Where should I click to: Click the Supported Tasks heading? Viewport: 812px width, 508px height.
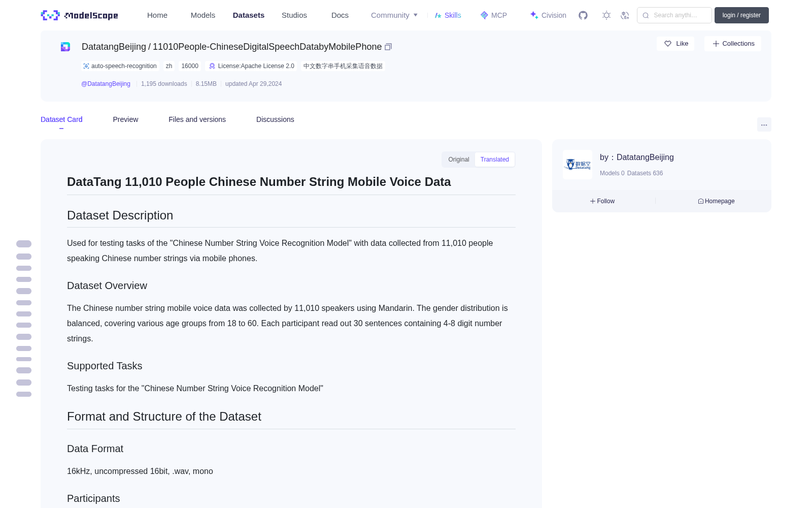(105, 366)
